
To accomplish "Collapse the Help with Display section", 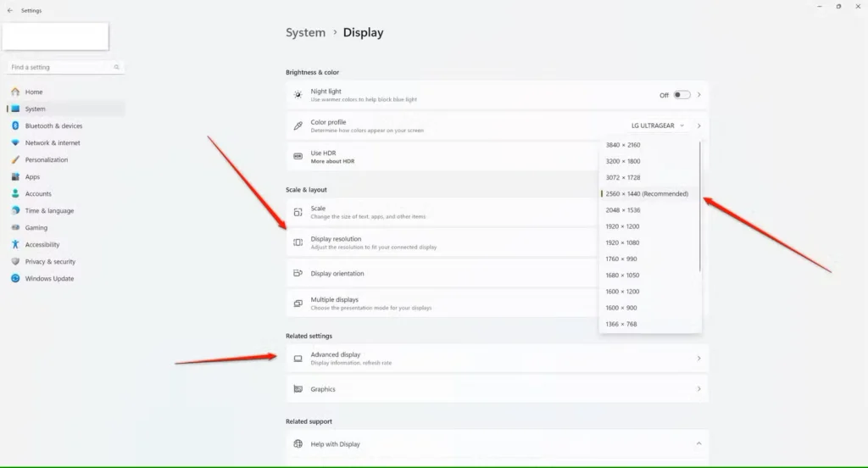I will [699, 443].
